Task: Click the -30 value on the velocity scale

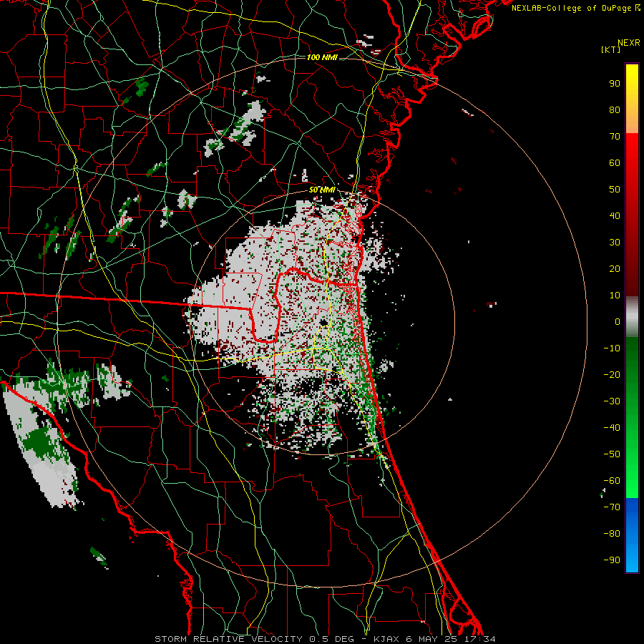Action: coord(612,401)
